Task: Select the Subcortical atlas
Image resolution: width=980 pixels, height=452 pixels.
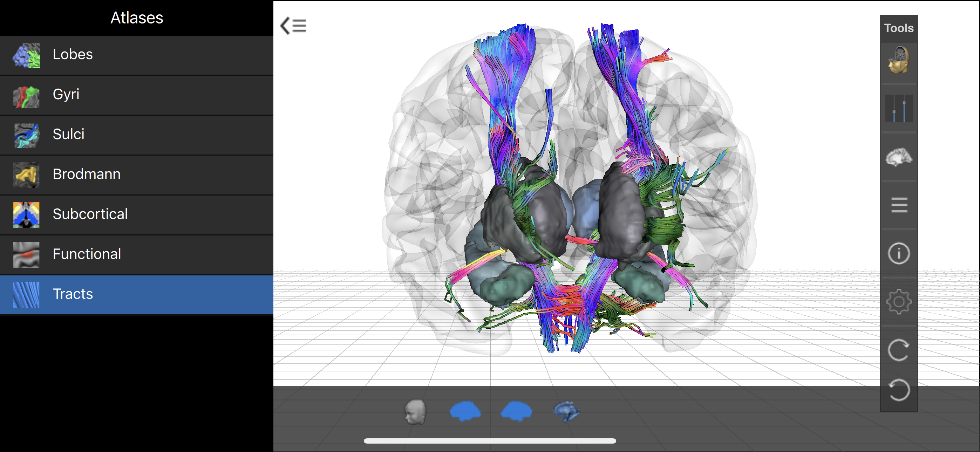Action: point(137,214)
